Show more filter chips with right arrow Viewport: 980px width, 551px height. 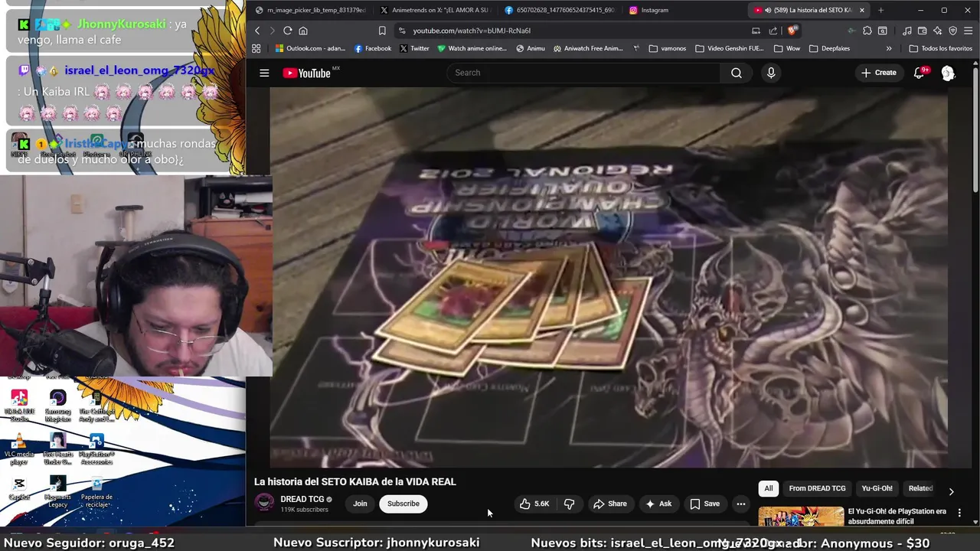[x=951, y=491]
